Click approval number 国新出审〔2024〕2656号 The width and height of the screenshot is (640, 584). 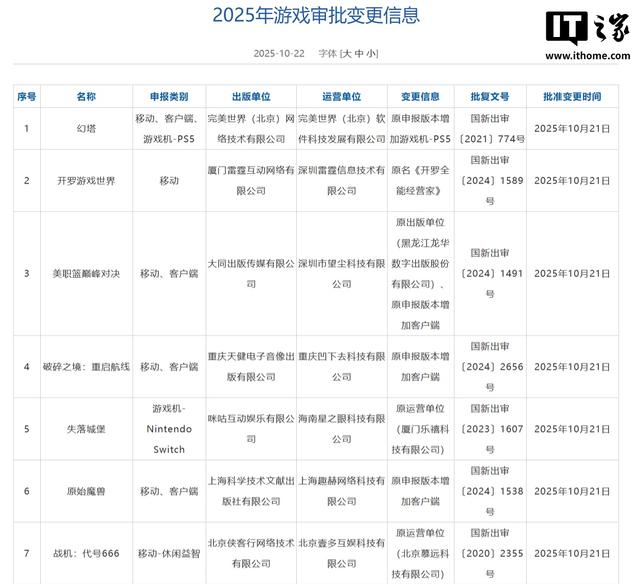490,367
